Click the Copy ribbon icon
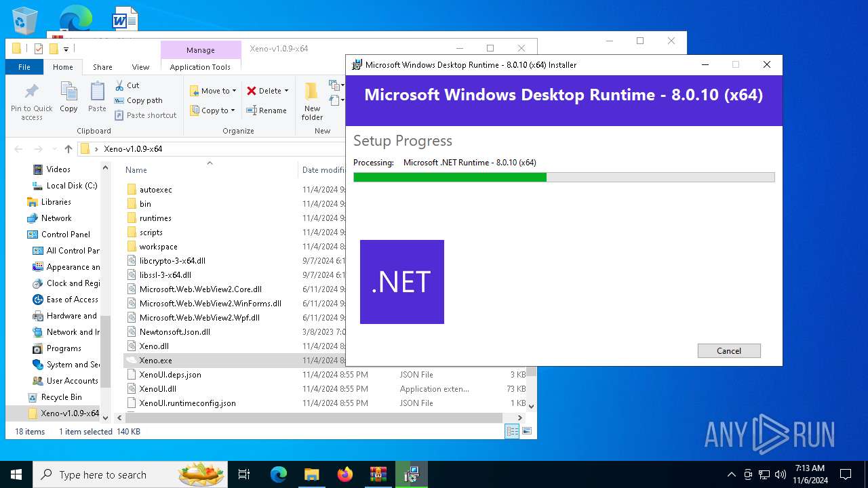This screenshot has height=488, width=868. [x=68, y=97]
